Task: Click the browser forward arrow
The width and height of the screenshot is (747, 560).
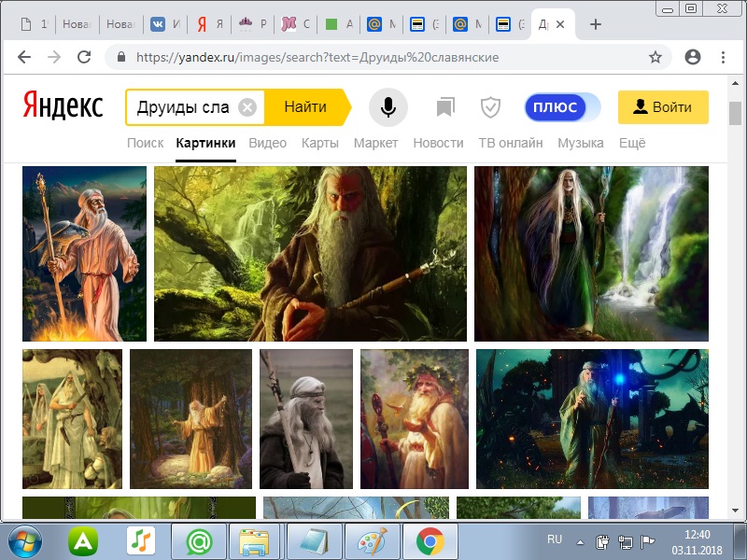Action: (54, 57)
